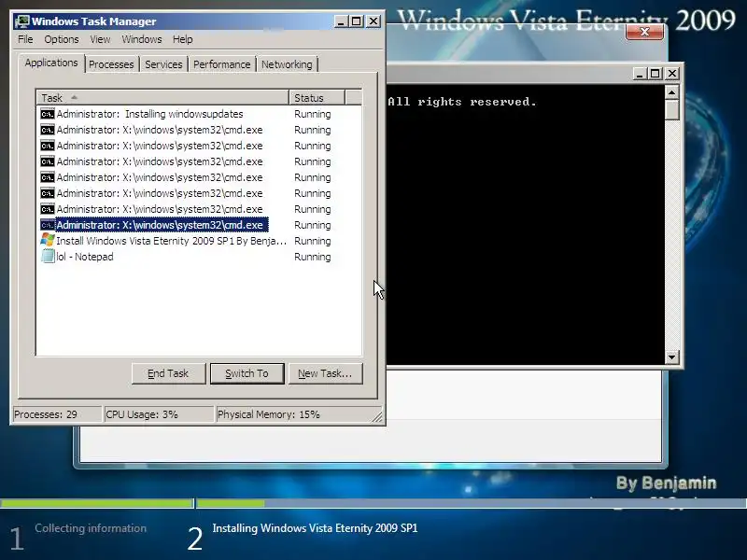
Task: Click the Installing Windows Vista Eternity progress bar
Action: pyautogui.click(x=472, y=503)
